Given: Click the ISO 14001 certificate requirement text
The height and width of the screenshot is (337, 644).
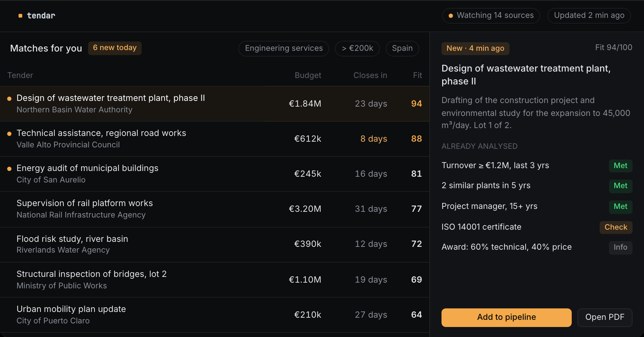Looking at the screenshot, I should pos(481,227).
